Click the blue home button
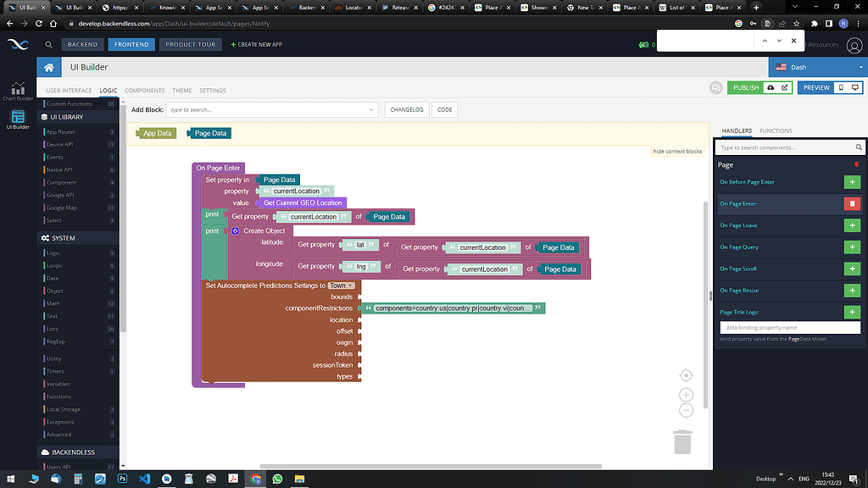Screen dimensions: 868x488 tap(49, 68)
